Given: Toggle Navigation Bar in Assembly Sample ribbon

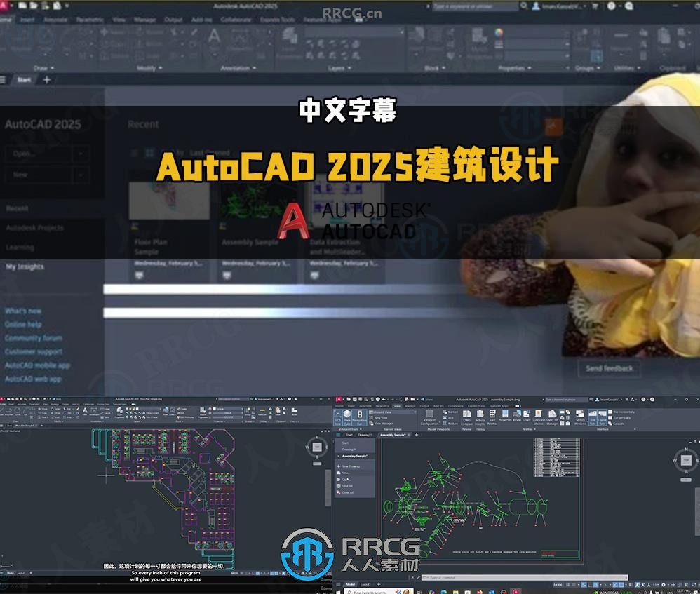Looking at the screenshot, I should [x=360, y=418].
